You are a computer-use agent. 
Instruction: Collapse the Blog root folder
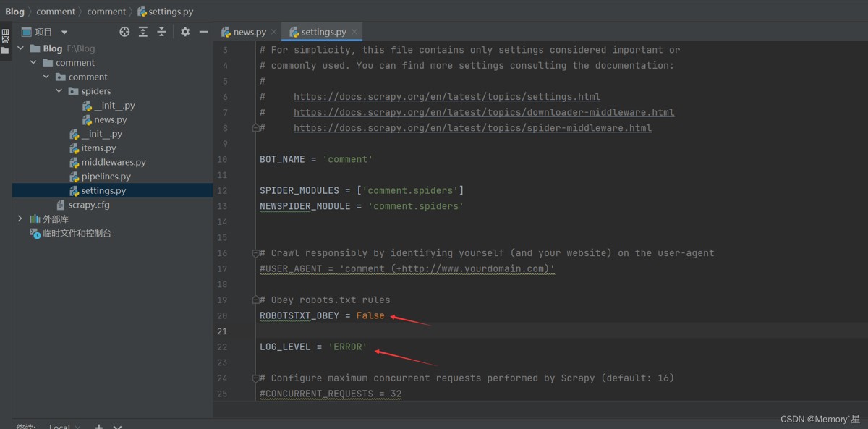20,48
